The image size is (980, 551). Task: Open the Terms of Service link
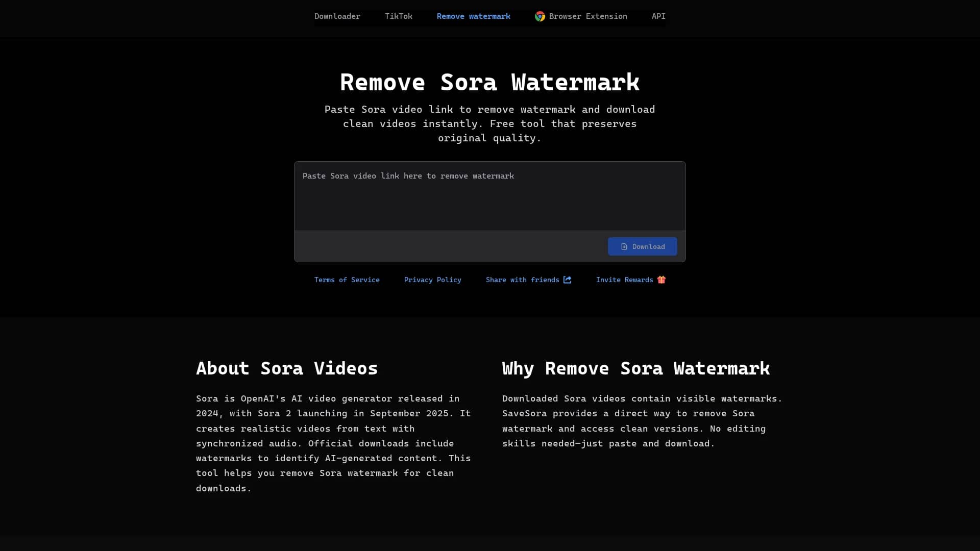[x=347, y=280]
